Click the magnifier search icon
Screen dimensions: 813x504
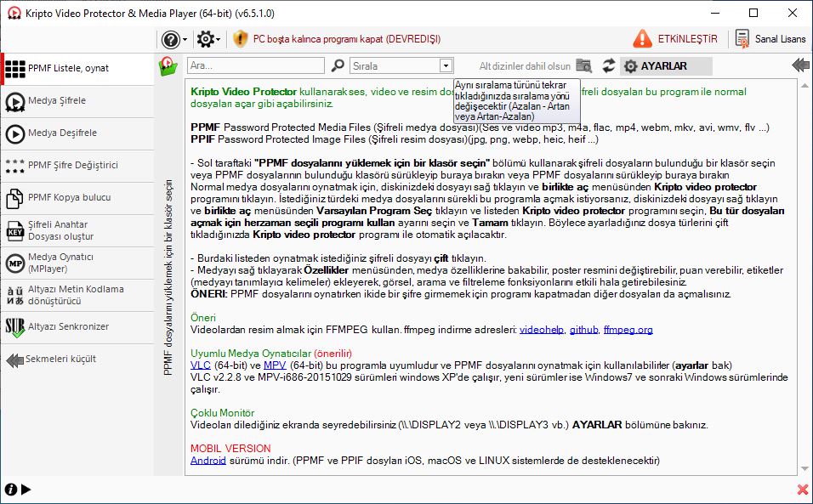(338, 65)
